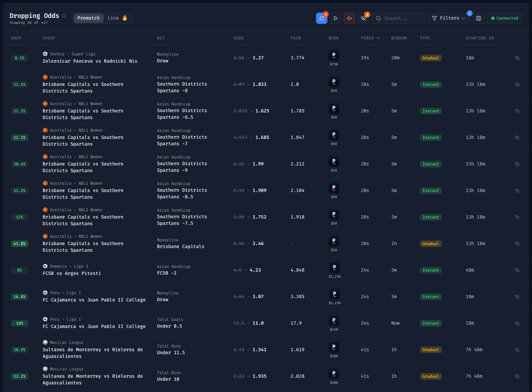Hide the Southern Districts Spartans -7 row
This screenshot has height=392, width=532.
[x=517, y=138]
